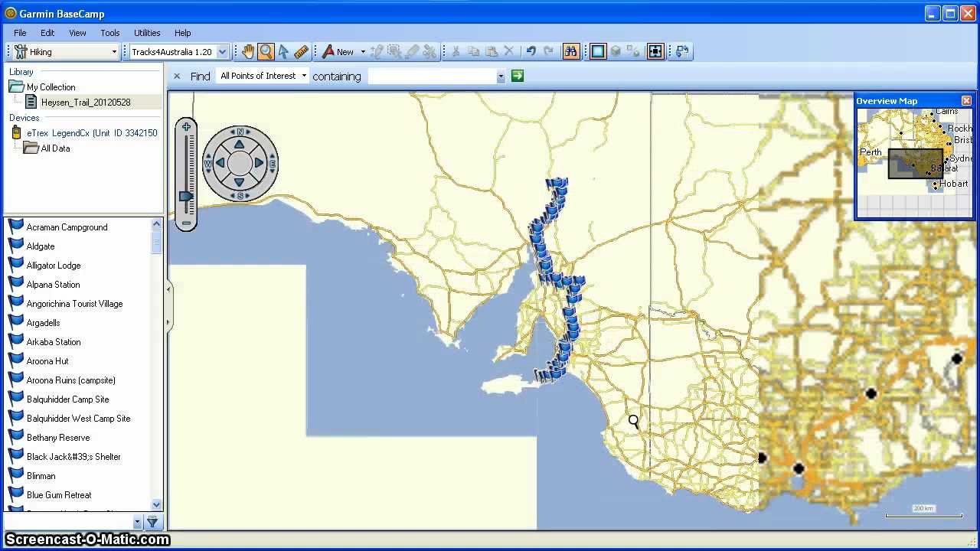Click the Overview Map thumbnail
The height and width of the screenshot is (551, 980).
coord(914,162)
